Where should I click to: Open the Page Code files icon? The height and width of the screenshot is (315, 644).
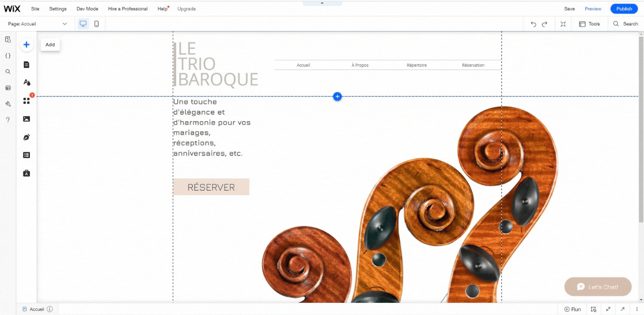pos(8,40)
